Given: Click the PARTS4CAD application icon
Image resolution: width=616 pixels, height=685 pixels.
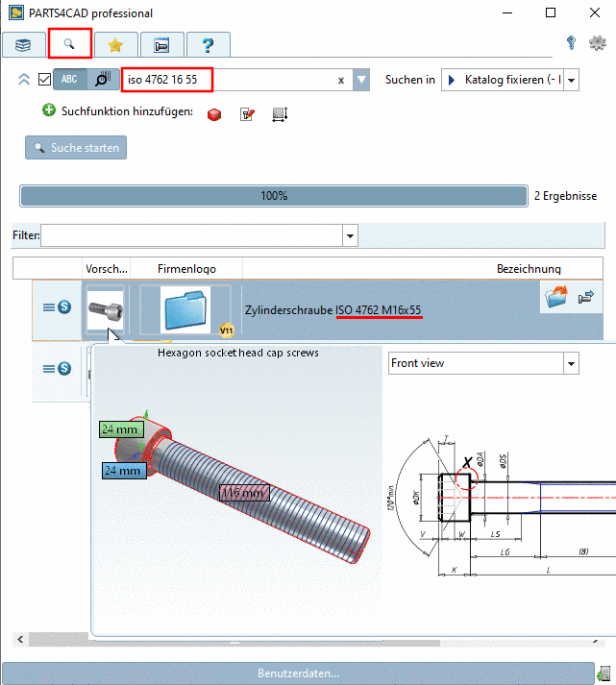Looking at the screenshot, I should (x=16, y=12).
